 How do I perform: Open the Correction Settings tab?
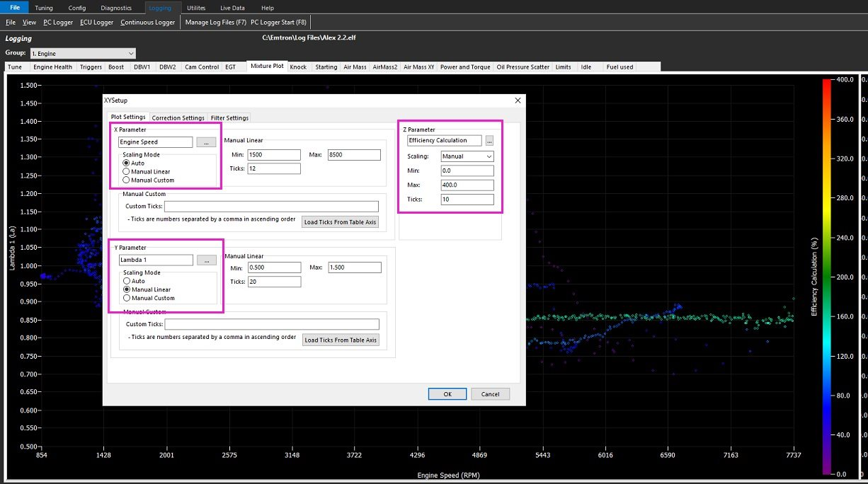click(x=178, y=117)
